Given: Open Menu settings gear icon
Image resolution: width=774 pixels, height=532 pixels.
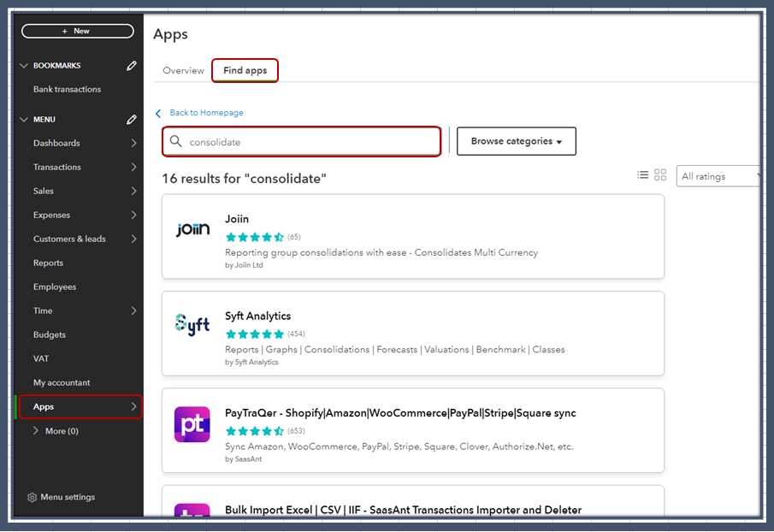Looking at the screenshot, I should [x=32, y=498].
